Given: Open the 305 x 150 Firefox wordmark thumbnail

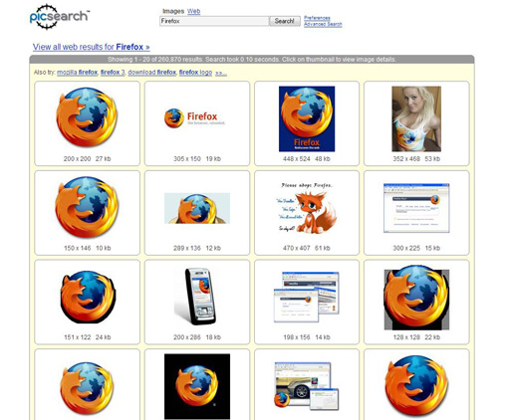Looking at the screenshot, I should (195, 118).
